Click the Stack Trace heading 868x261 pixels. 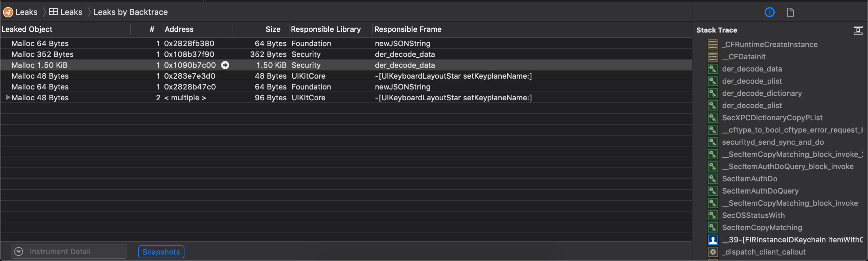[717, 30]
